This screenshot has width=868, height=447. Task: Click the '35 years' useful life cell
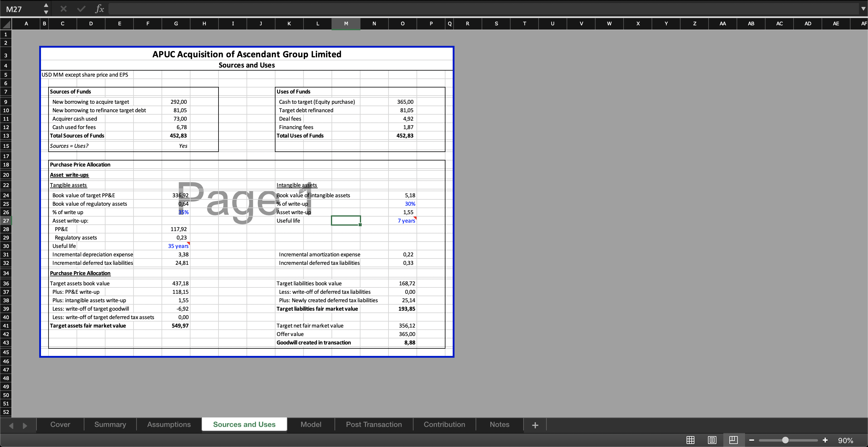(x=176, y=246)
